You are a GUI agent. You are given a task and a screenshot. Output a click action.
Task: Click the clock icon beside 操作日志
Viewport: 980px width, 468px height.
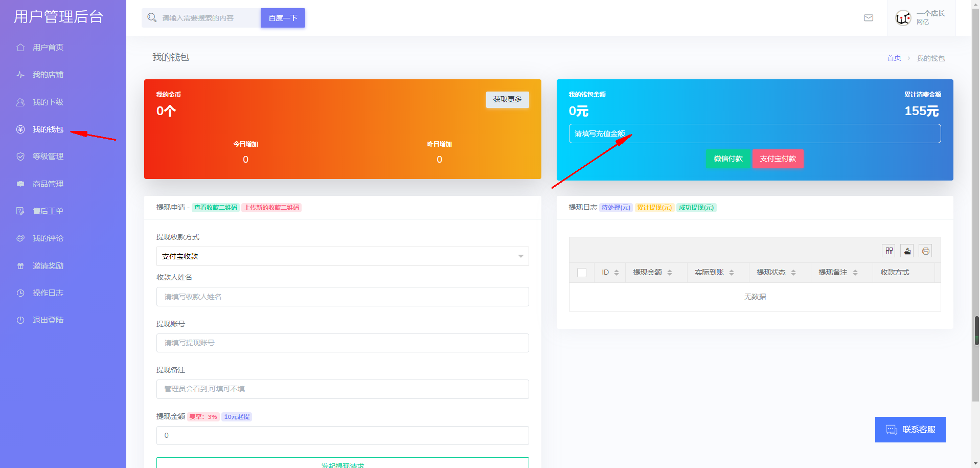click(20, 293)
